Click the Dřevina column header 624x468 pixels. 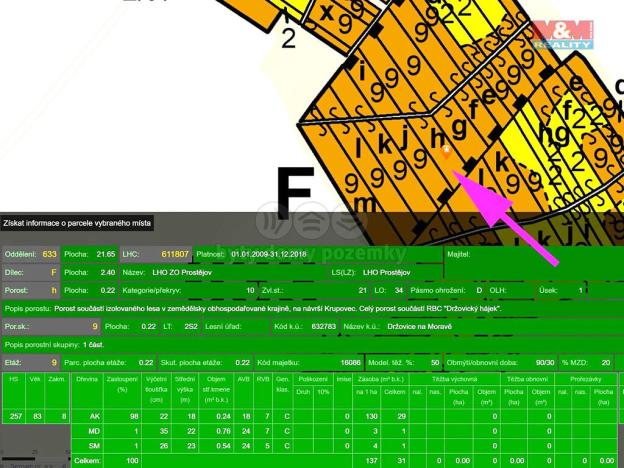point(86,380)
